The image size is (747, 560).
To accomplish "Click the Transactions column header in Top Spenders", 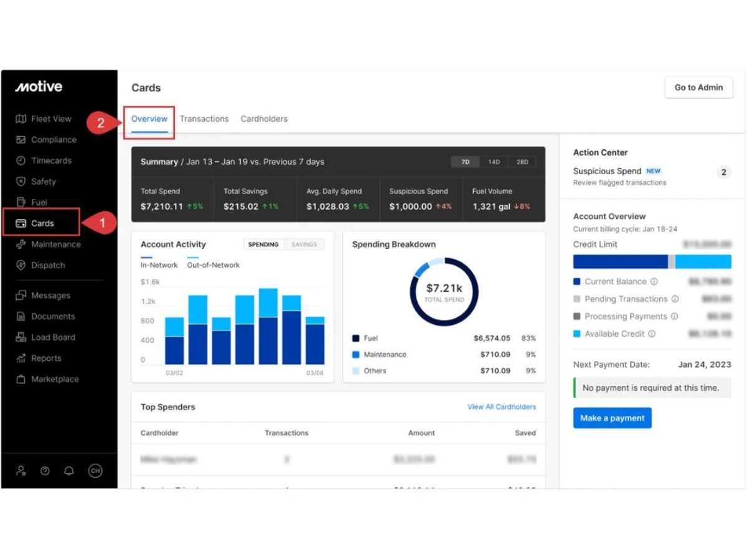I will pyautogui.click(x=286, y=433).
